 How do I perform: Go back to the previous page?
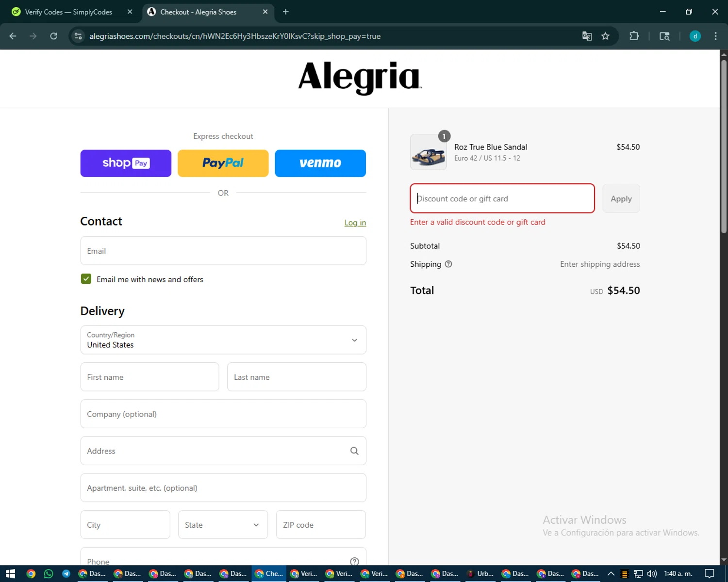point(13,36)
